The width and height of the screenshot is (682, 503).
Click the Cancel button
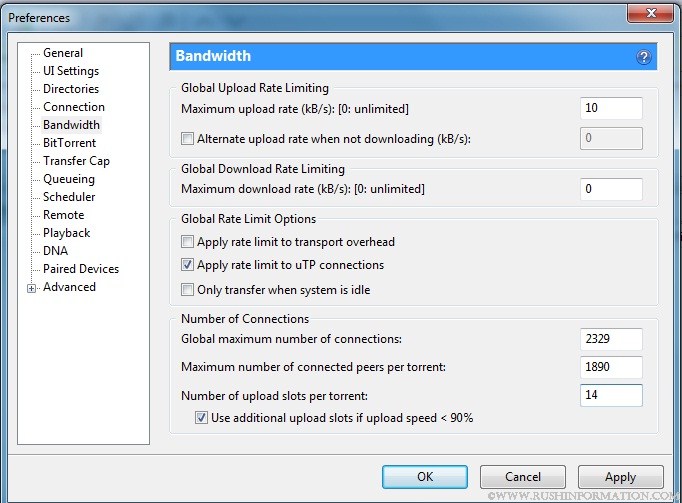[522, 477]
